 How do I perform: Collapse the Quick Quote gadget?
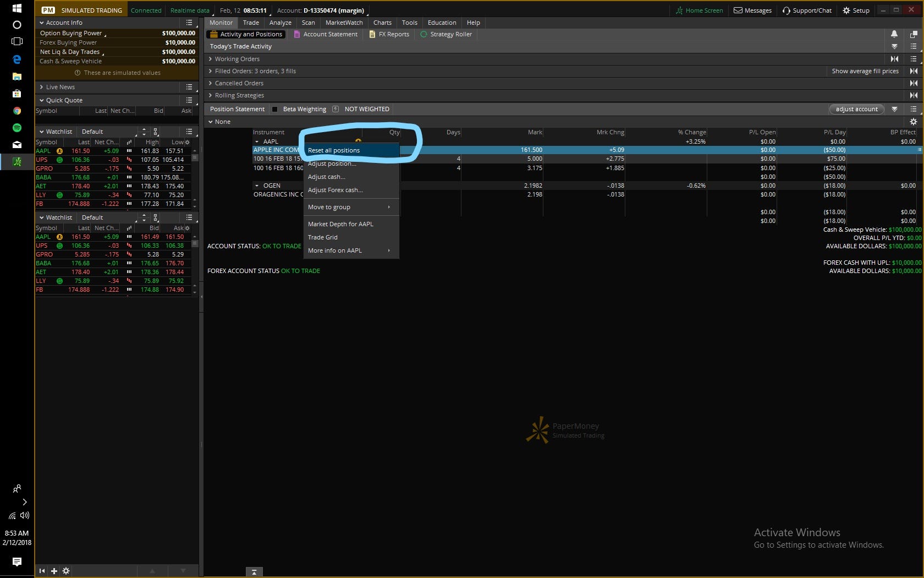[x=41, y=100]
